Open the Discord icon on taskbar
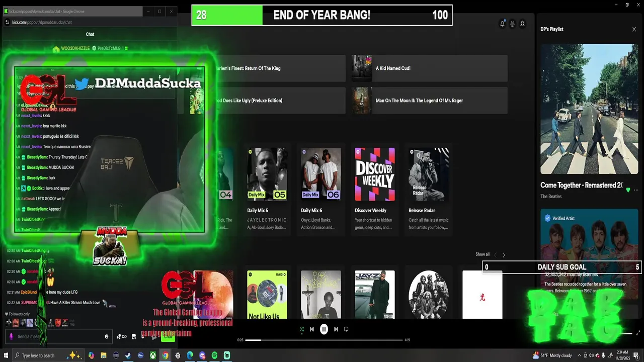Image resolution: width=644 pixels, height=362 pixels. 202,355
